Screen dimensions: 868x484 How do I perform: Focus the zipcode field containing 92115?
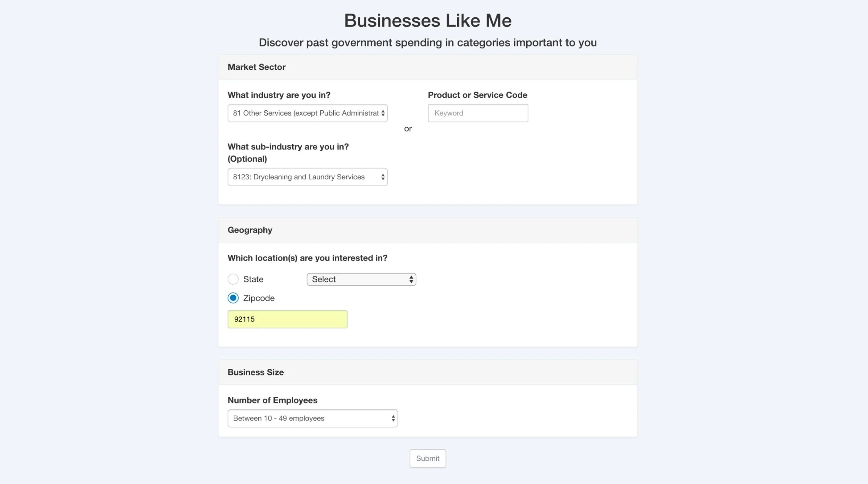(x=287, y=319)
